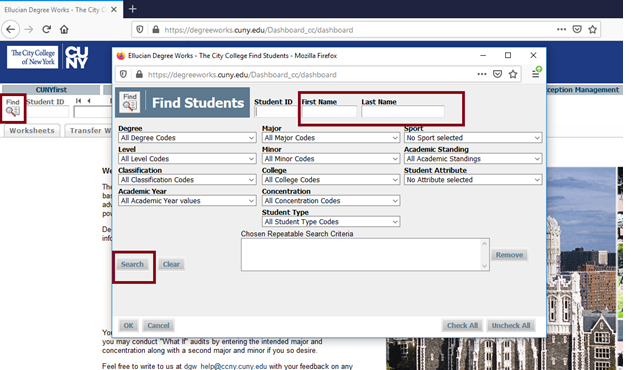Click the criteria list scrollbar down arrow
Screen dimensions: 636x370
click(x=484, y=266)
